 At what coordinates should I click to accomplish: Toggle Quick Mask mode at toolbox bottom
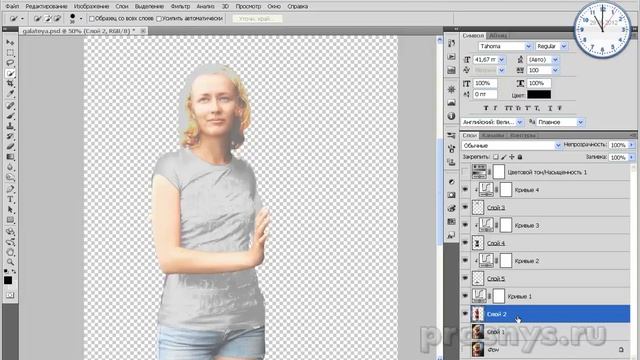click(10, 295)
